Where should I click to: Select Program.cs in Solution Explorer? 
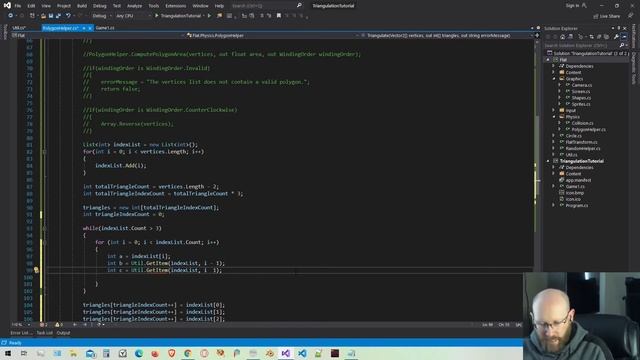coord(576,205)
